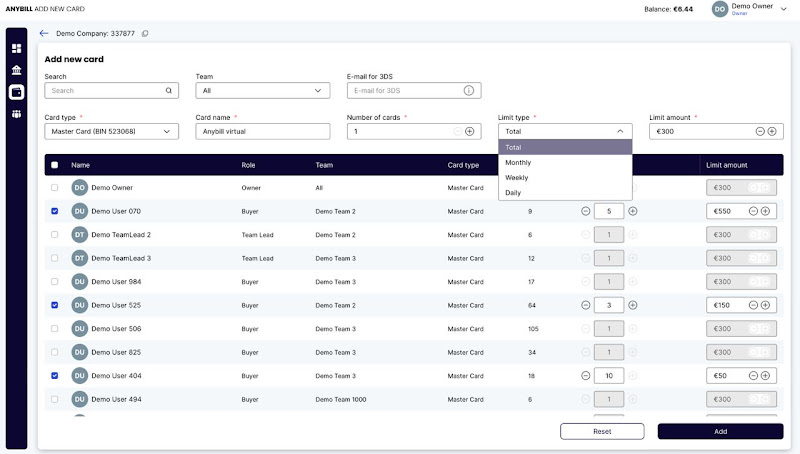Open the teams people icon in sidebar
Image resolution: width=800 pixels, height=454 pixels.
[16, 114]
